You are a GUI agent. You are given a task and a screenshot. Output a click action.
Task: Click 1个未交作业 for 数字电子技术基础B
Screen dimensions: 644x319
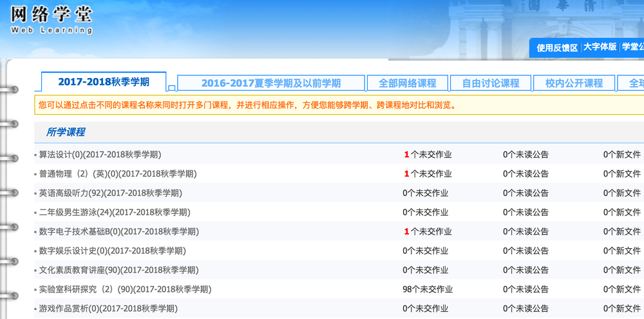point(428,232)
